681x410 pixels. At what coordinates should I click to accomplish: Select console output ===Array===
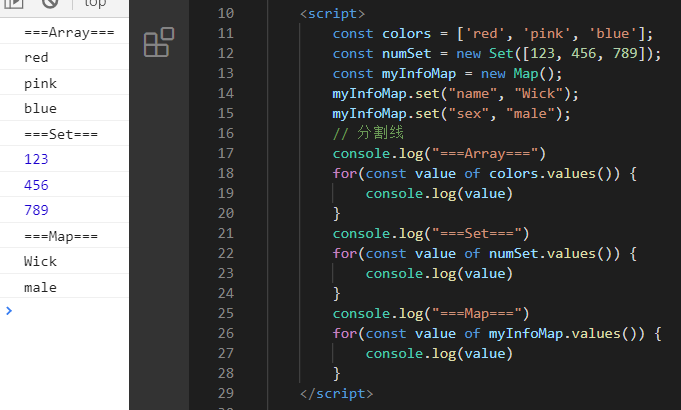point(69,32)
